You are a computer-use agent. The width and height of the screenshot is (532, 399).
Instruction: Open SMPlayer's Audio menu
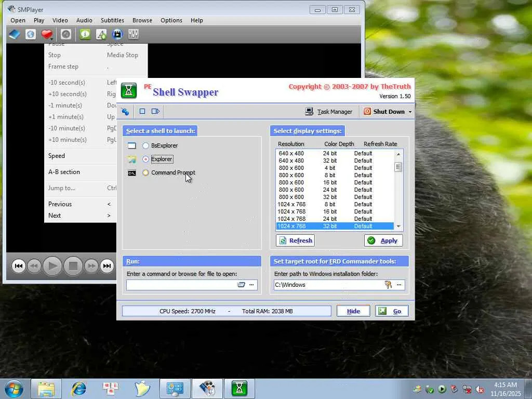(84, 20)
